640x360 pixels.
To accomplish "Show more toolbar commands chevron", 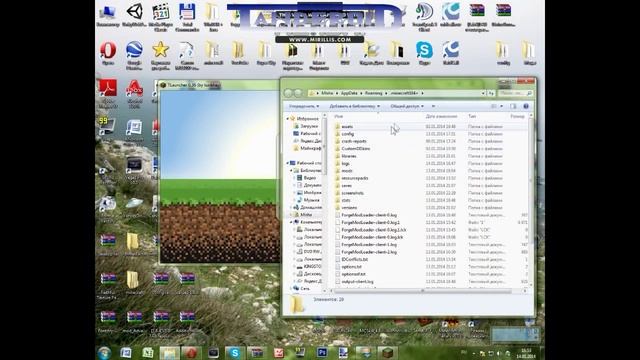I will pyautogui.click(x=433, y=106).
